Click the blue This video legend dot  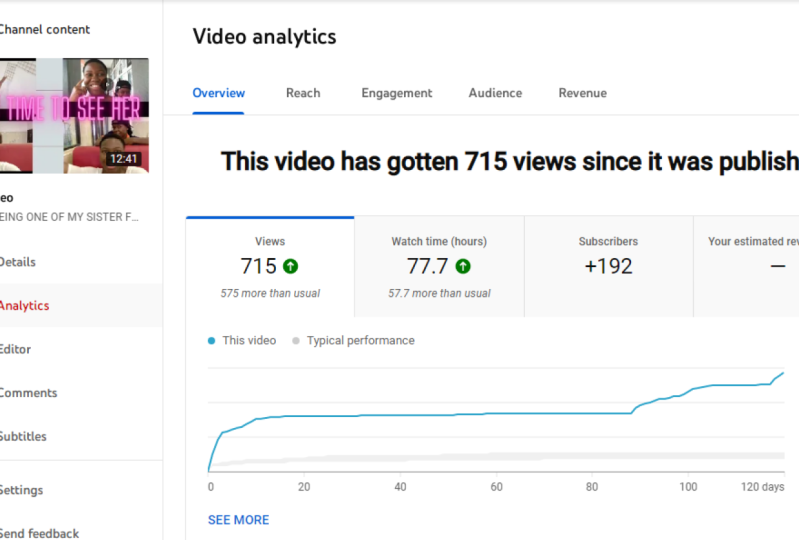211,341
